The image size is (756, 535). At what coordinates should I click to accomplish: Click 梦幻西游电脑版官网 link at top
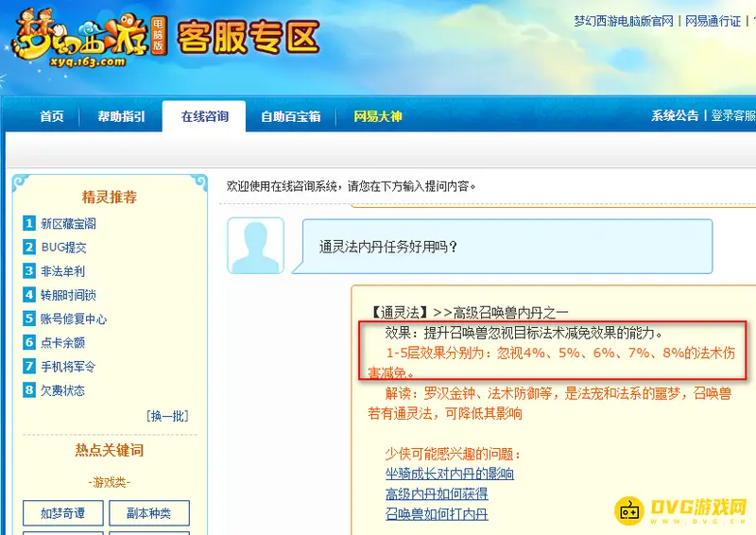click(x=624, y=21)
